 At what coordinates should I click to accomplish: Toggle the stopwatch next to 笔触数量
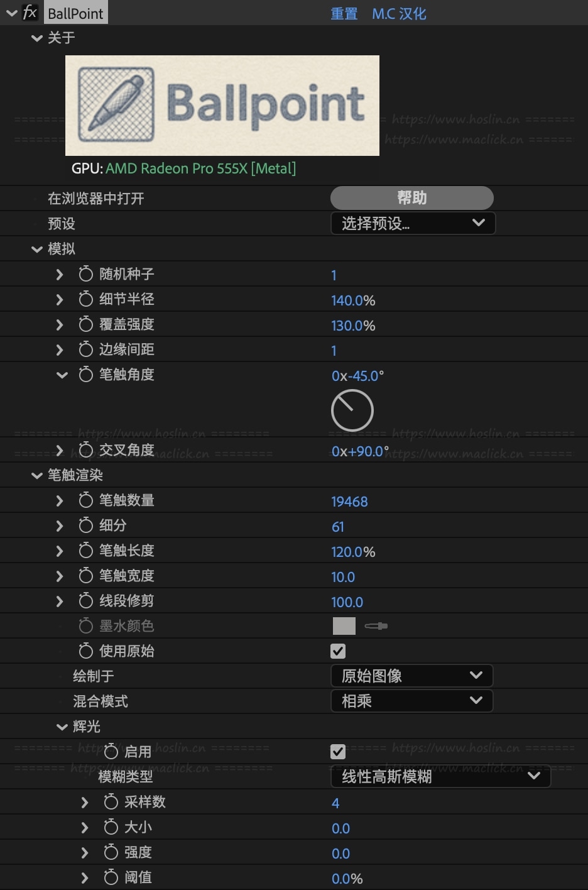click(86, 500)
